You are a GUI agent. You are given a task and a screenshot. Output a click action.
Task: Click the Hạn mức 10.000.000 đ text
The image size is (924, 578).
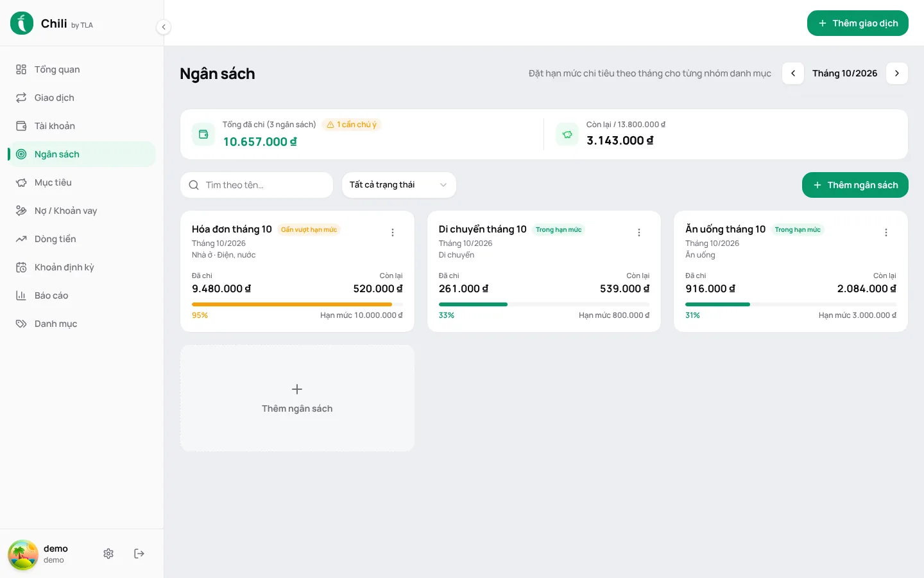[x=361, y=315]
